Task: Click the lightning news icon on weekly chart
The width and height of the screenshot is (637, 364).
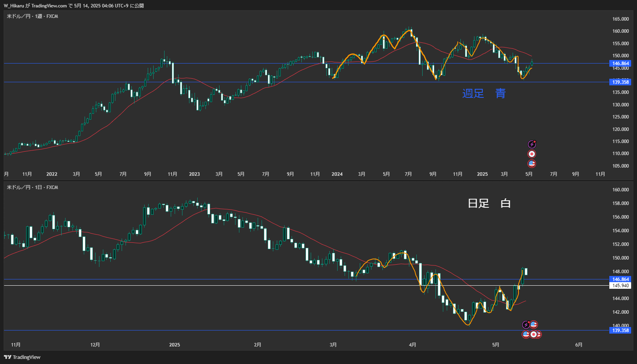Action: 532,144
